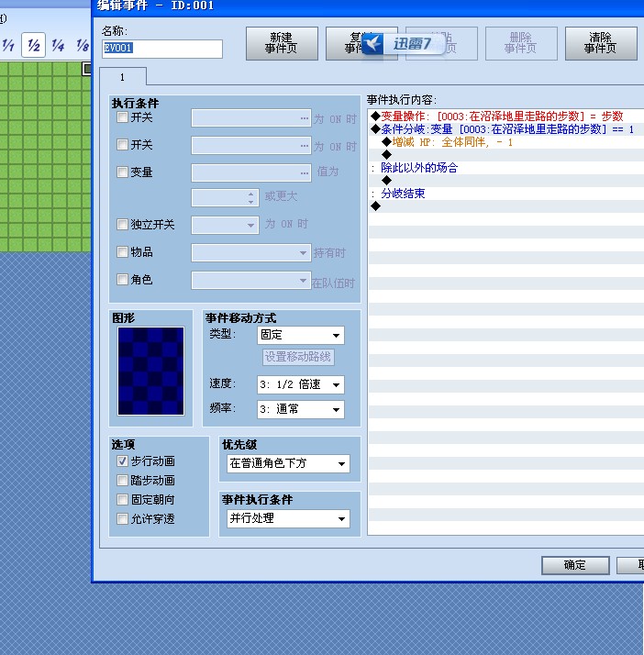This screenshot has width=644, height=655.
Task: Select the 1/1 map zoom icon
Action: (x=7, y=45)
